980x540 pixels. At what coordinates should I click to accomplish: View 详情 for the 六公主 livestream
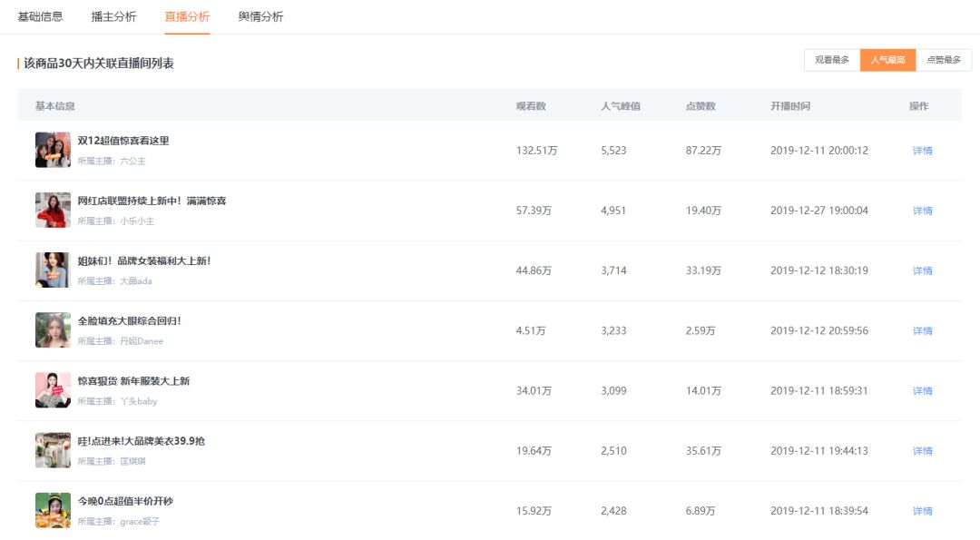922,151
